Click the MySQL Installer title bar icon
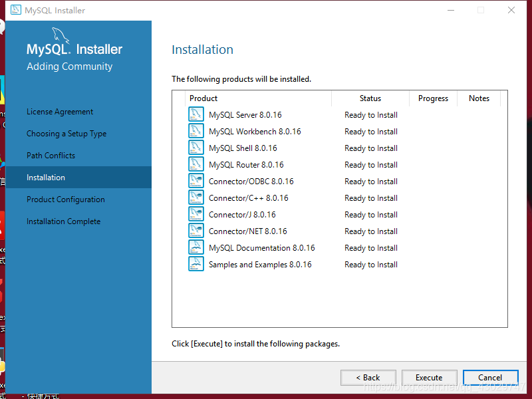Image resolution: width=532 pixels, height=399 pixels. [15, 10]
